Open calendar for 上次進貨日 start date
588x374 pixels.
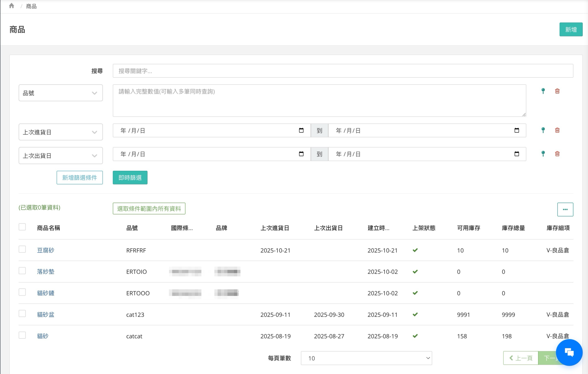301,130
